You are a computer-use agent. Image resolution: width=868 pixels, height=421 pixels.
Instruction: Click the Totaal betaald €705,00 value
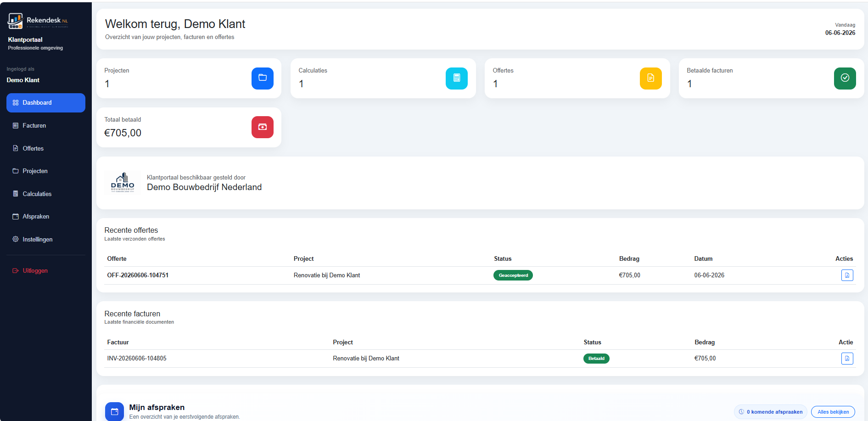pyautogui.click(x=123, y=133)
